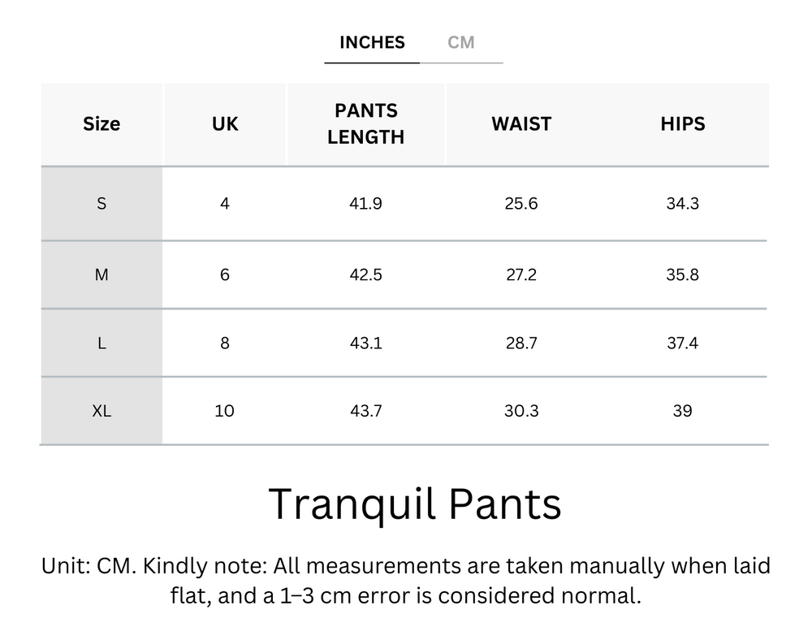This screenshot has height=644, width=812.
Task: Click the UK size 10 cell
Action: [225, 411]
